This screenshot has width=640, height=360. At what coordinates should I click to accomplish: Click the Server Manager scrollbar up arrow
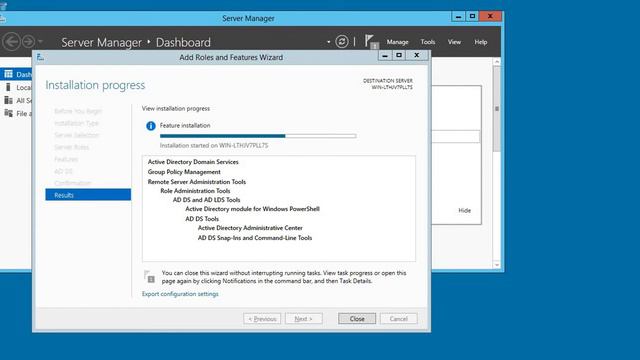497,62
